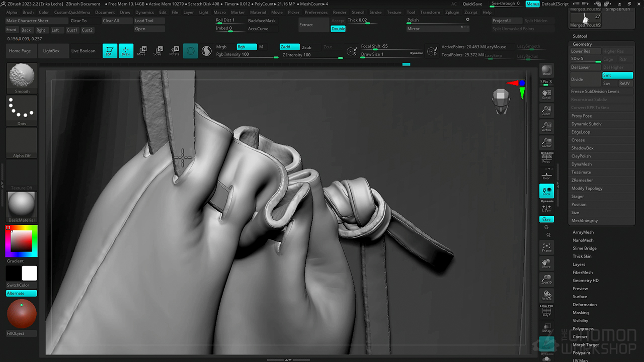The height and width of the screenshot is (362, 644).
Task: Expand the Dynamic Subdiv section
Action: pyautogui.click(x=586, y=124)
